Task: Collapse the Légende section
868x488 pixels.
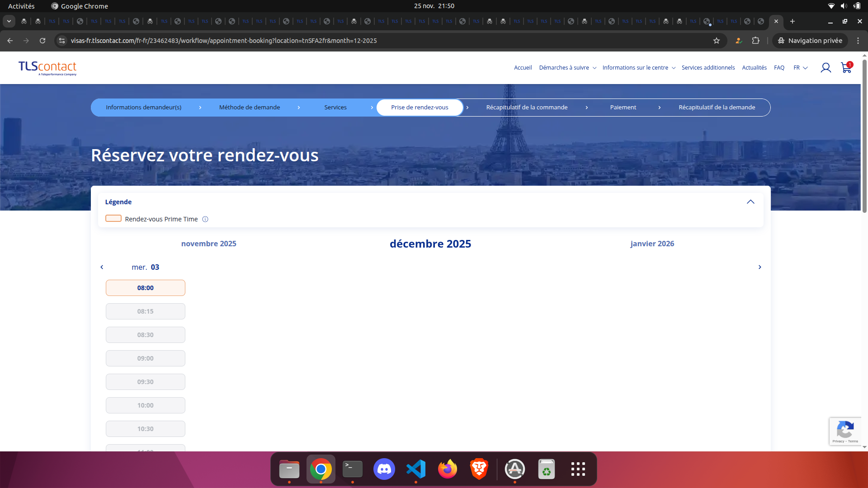Action: (751, 202)
